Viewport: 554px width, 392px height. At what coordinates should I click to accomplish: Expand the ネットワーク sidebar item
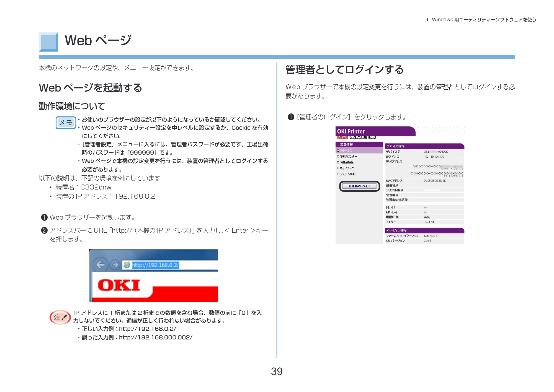(x=338, y=168)
